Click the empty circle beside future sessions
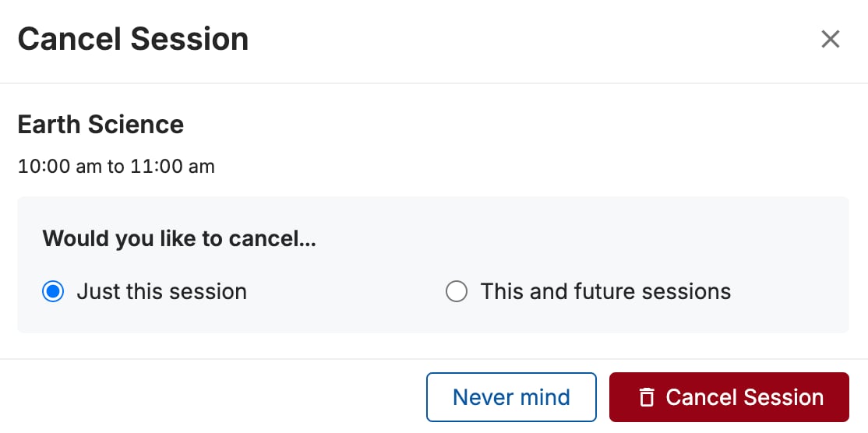This screenshot has width=868, height=433. [457, 291]
